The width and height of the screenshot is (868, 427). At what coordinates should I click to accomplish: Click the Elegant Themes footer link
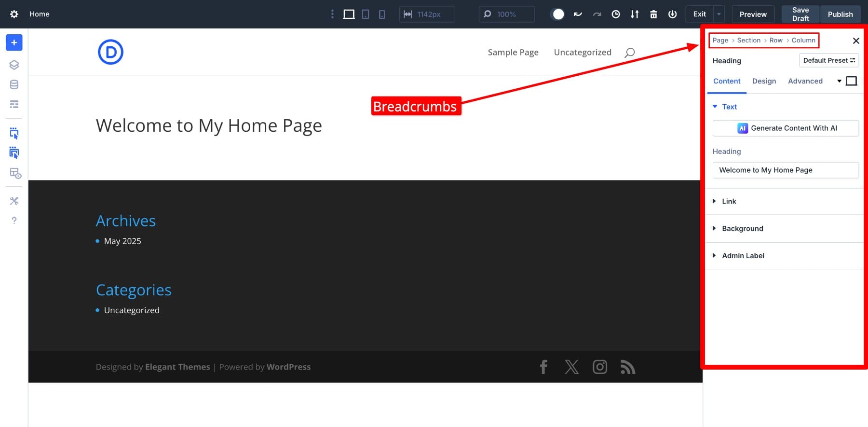177,367
